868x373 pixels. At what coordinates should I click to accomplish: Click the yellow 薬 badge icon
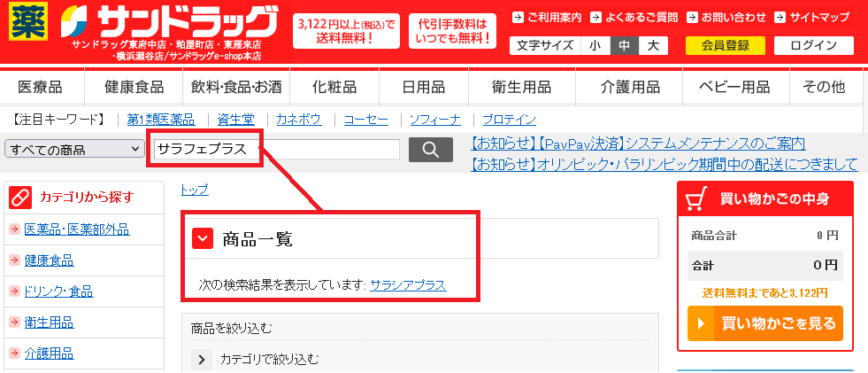click(x=27, y=21)
